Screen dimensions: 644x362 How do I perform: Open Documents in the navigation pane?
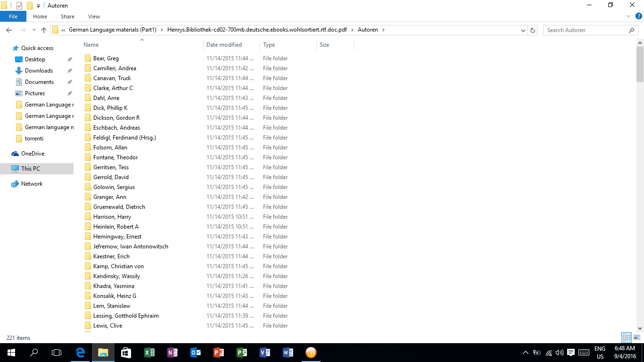tap(39, 82)
